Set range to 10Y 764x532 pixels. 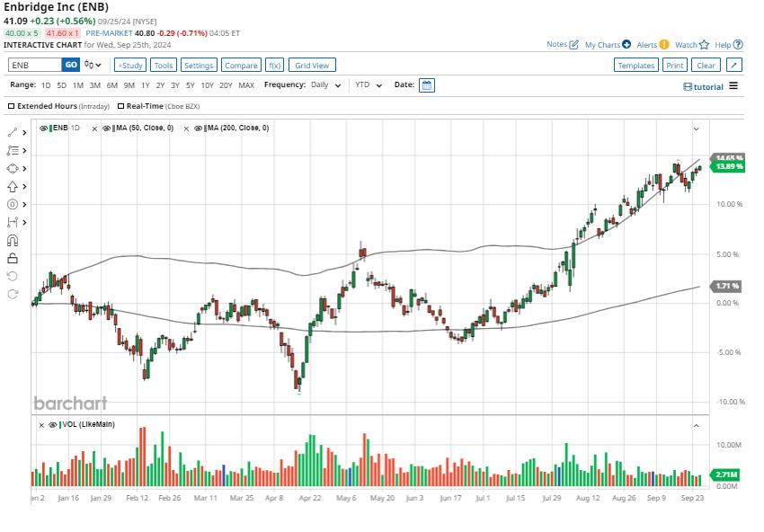click(207, 85)
